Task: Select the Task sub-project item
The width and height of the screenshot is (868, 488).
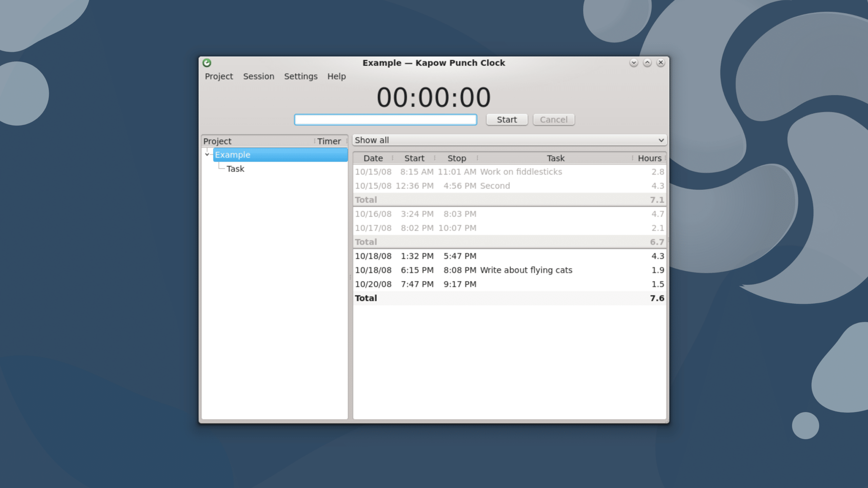Action: [x=235, y=169]
